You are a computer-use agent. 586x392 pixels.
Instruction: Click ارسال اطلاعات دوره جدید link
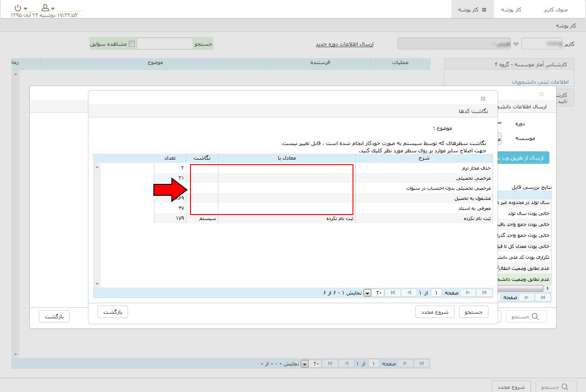(x=344, y=44)
